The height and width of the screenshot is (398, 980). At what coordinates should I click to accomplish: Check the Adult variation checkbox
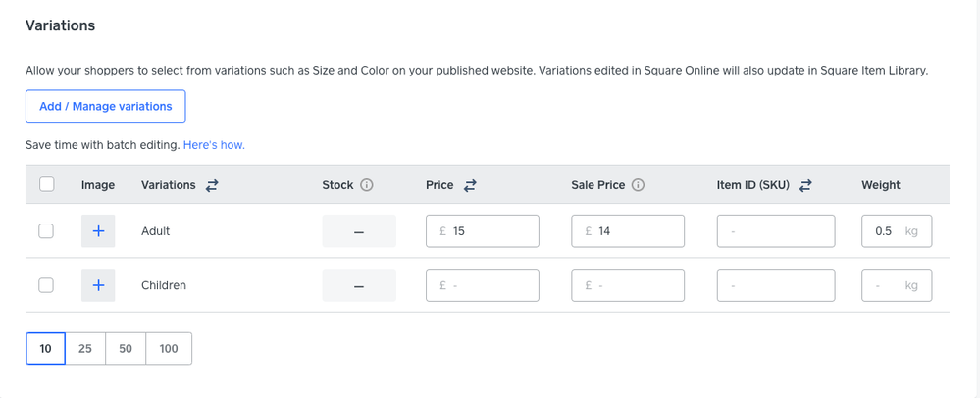click(46, 231)
